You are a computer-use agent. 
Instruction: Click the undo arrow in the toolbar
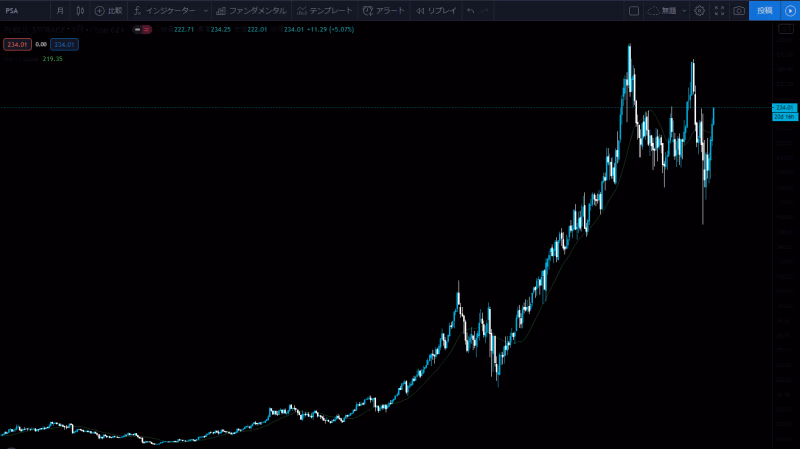click(x=470, y=10)
